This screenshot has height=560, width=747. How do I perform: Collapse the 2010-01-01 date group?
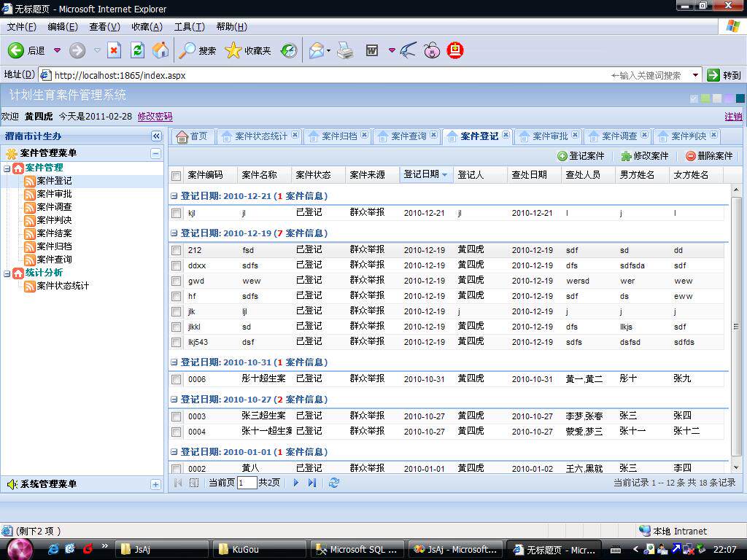[174, 451]
